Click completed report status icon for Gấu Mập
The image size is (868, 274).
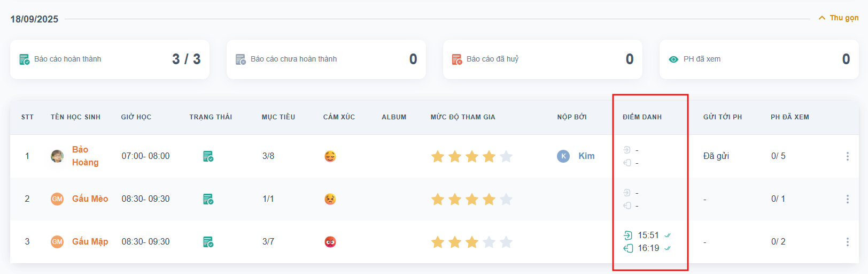[208, 242]
